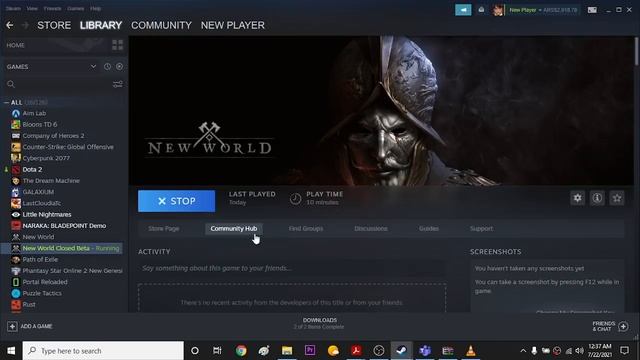Viewport: 640px width, 360px height.
Task: Open the Store Page link
Action: point(164,229)
